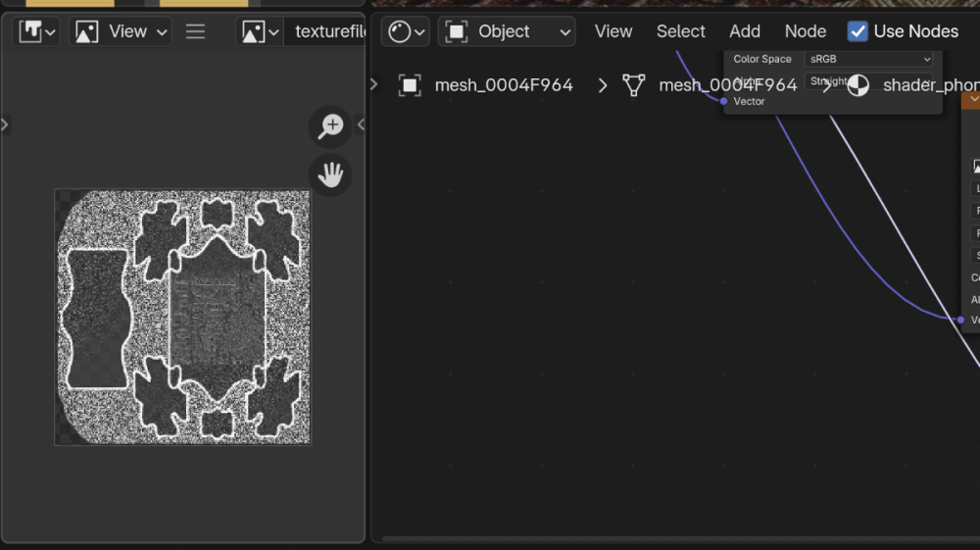The image size is (980, 550).
Task: Click the pan hand gizmo in image editor
Action: point(330,175)
